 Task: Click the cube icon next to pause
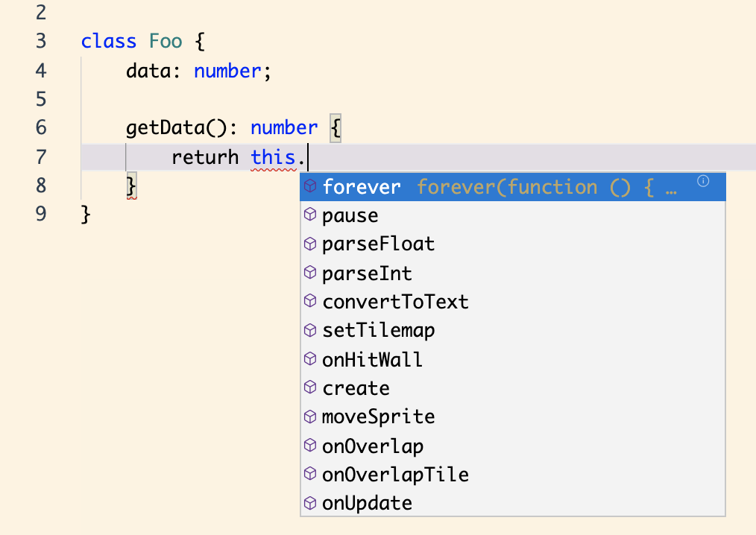click(309, 215)
